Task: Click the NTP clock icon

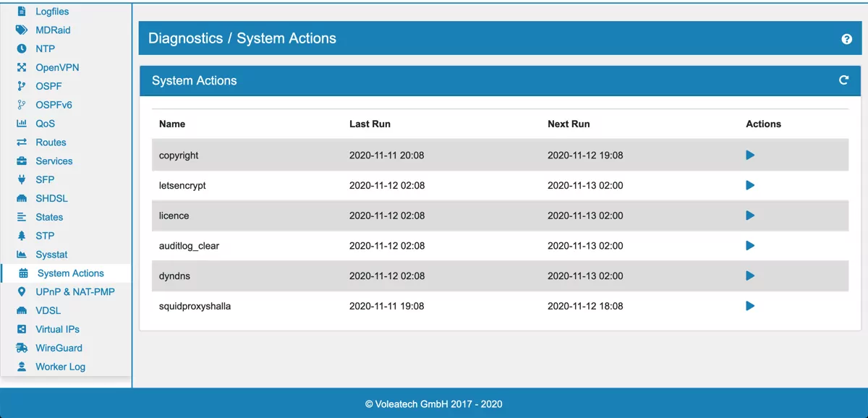Action: (21, 48)
